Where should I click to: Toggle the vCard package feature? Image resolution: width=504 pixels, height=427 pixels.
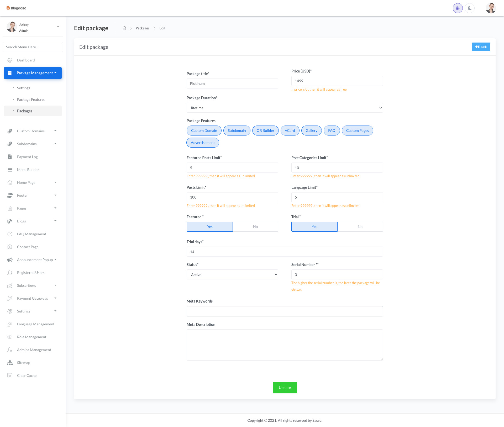pyautogui.click(x=290, y=131)
